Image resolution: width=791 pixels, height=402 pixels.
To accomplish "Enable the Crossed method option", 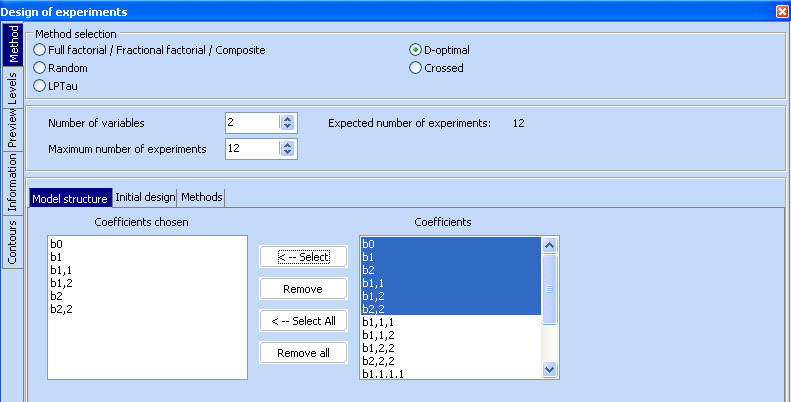I will [416, 68].
